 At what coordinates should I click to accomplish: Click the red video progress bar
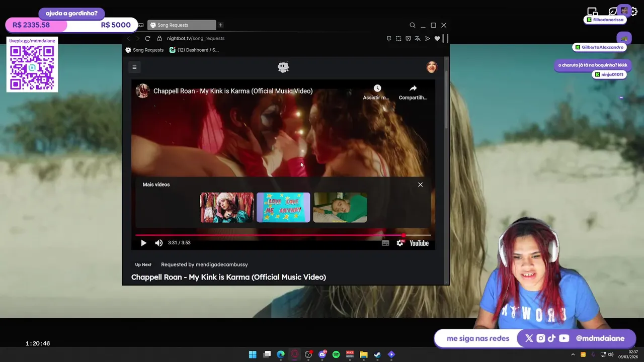283,235
